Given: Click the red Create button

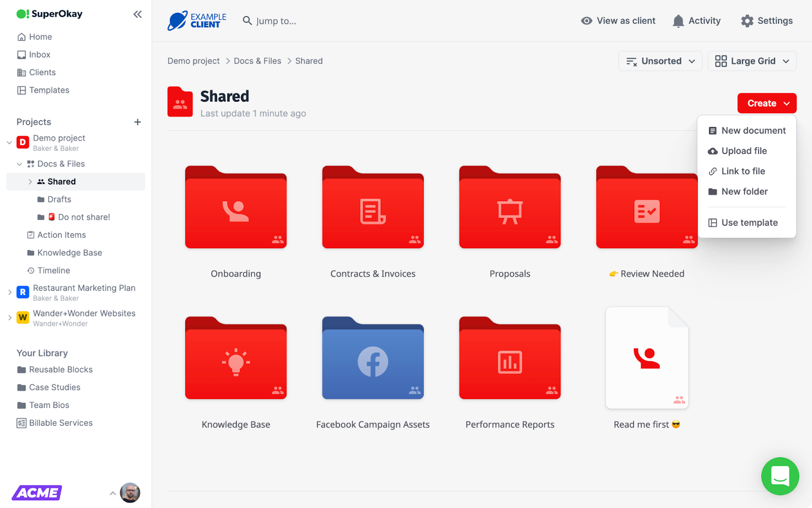Looking at the screenshot, I should click(766, 103).
